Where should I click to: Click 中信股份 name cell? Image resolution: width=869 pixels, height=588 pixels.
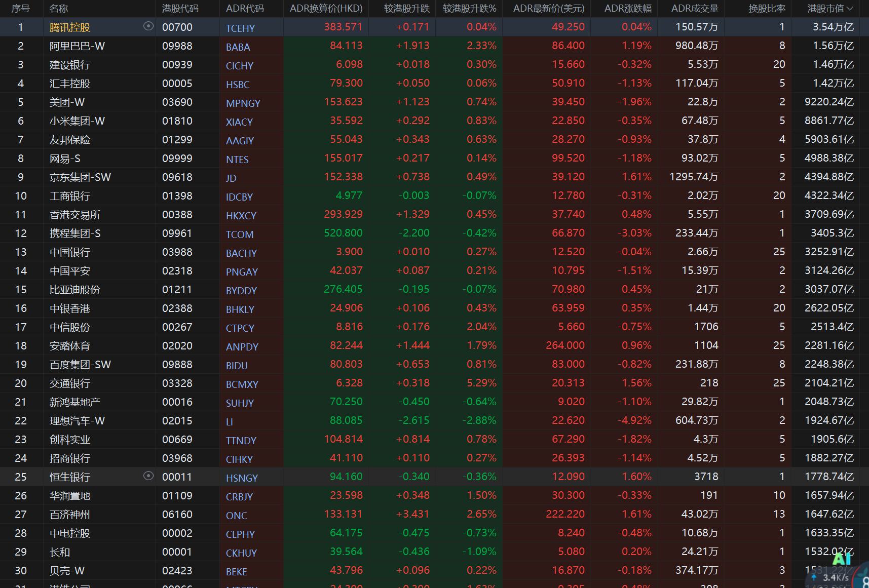[x=70, y=327]
